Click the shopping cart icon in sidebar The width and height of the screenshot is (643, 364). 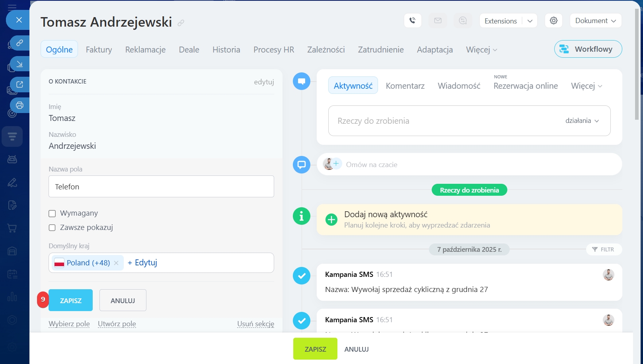point(12,228)
